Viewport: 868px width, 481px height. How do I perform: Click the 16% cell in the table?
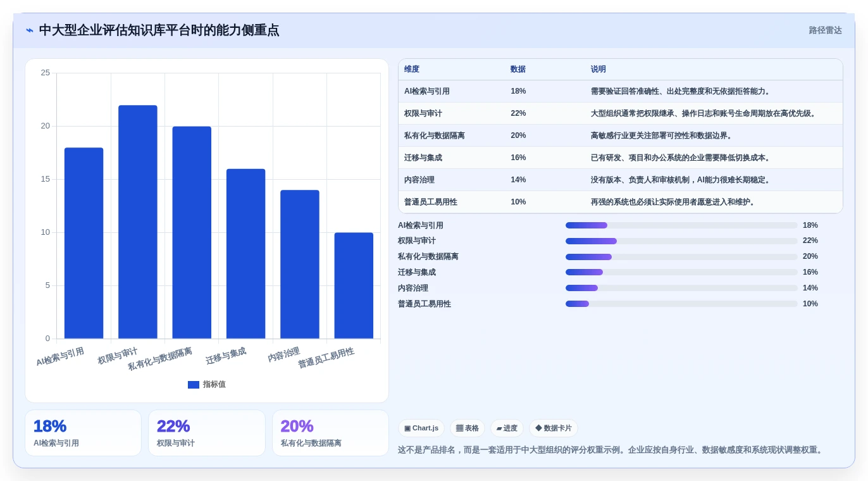(518, 158)
